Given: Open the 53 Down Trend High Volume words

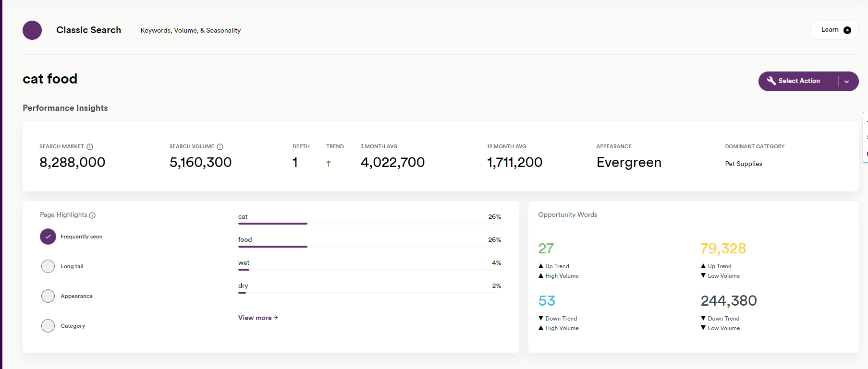Looking at the screenshot, I should [x=547, y=301].
